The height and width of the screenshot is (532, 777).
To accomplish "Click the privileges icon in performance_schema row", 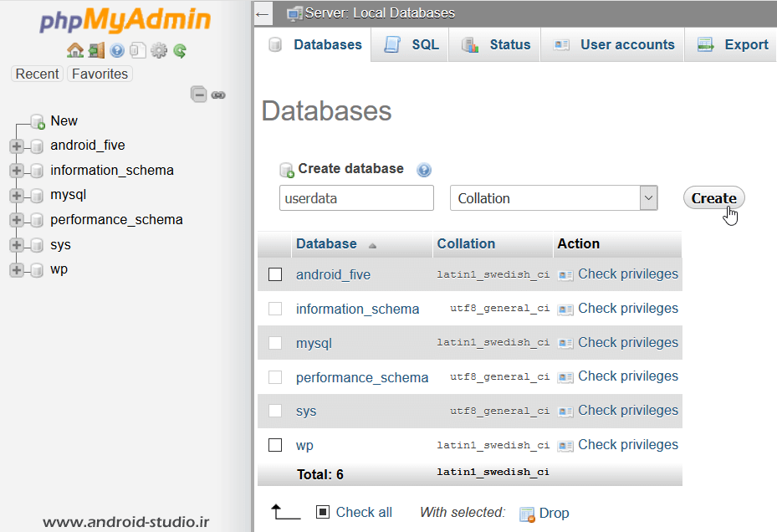I will pyautogui.click(x=565, y=377).
